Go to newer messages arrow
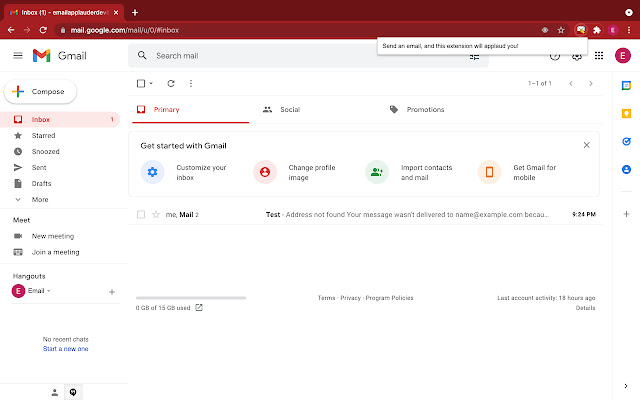 (x=571, y=83)
